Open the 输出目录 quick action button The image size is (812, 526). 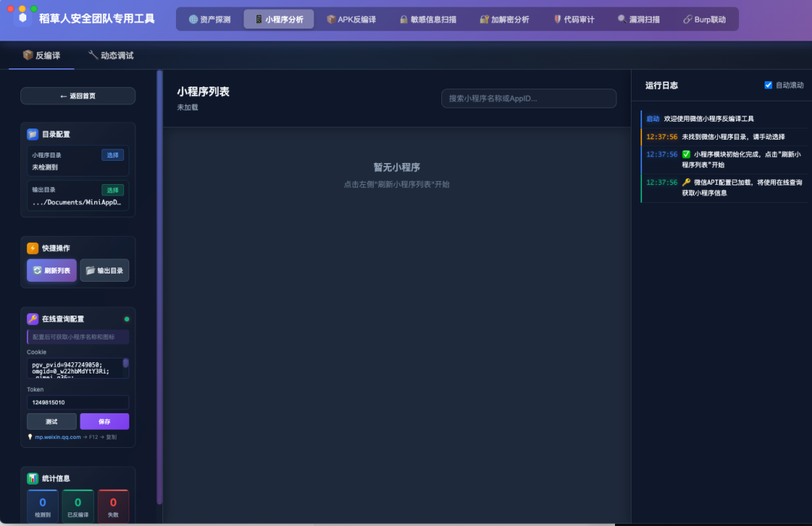coord(105,271)
